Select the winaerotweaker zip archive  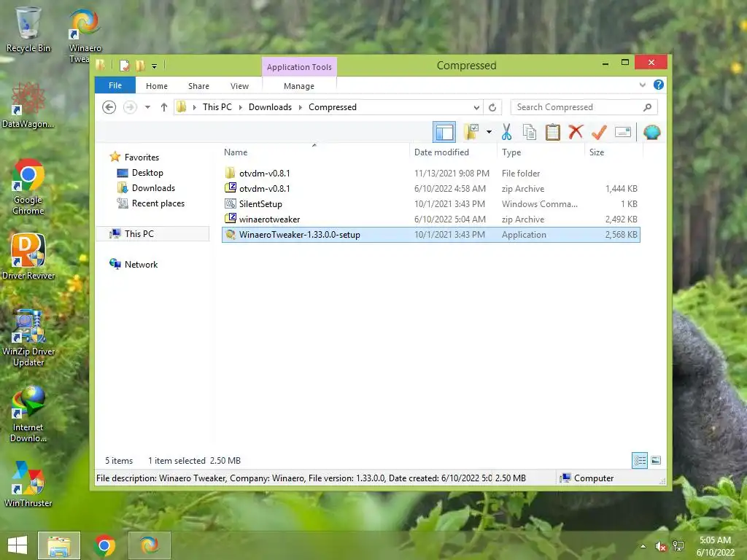tap(430, 219)
